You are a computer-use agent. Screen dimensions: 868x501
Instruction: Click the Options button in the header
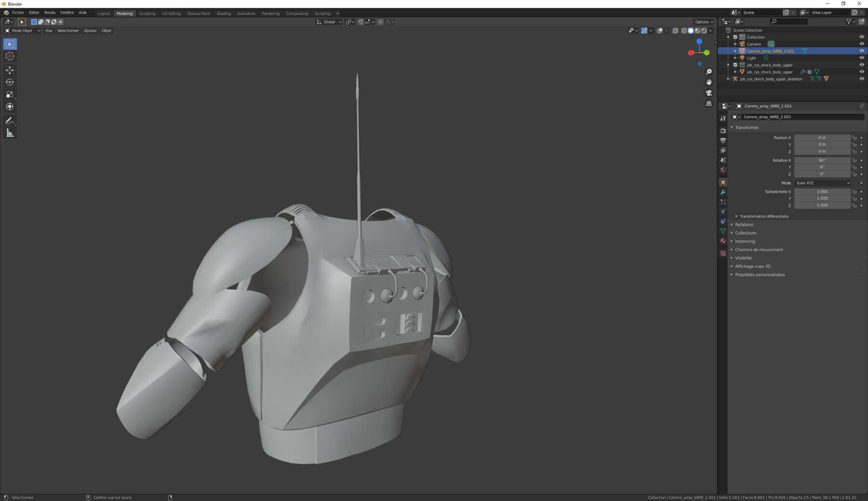pyautogui.click(x=704, y=22)
